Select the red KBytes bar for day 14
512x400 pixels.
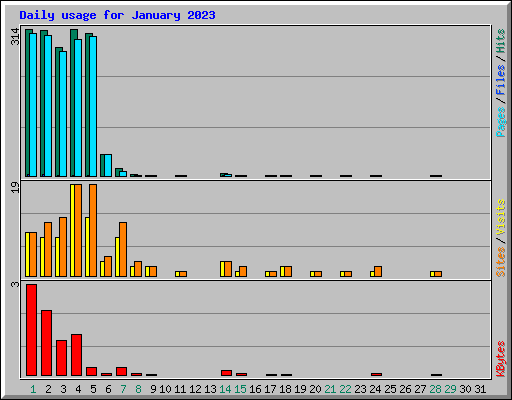(x=226, y=373)
